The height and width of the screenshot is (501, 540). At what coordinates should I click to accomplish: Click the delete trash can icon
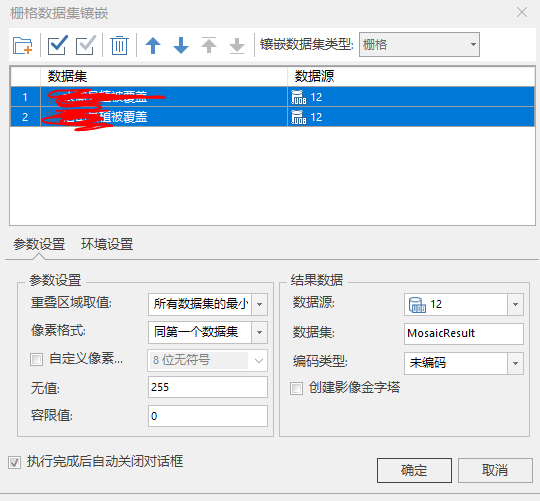coord(119,45)
